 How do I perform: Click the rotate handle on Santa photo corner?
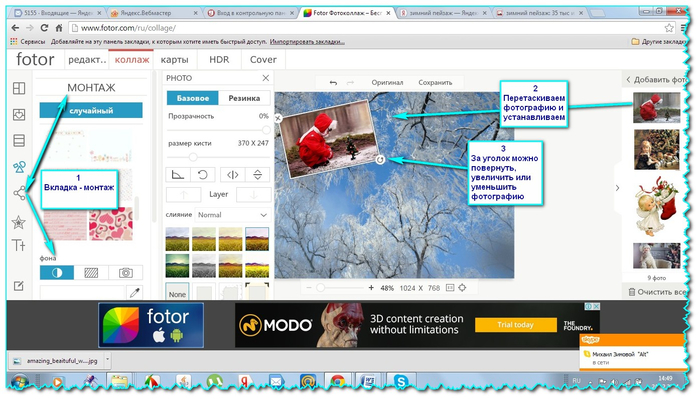point(380,160)
